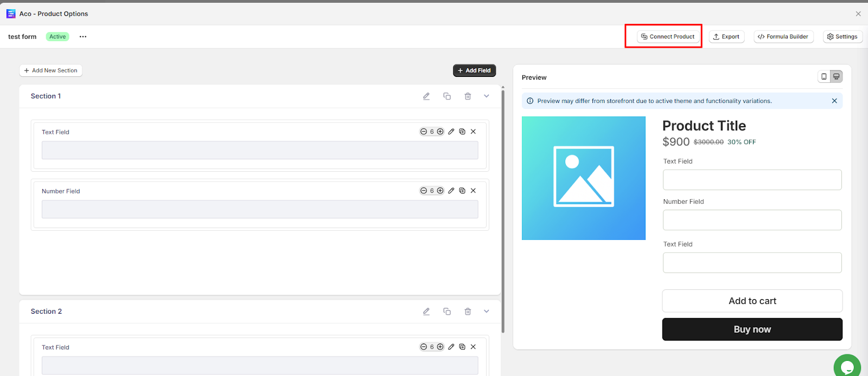Switch preview to desktop view
The image size is (868, 376).
837,77
